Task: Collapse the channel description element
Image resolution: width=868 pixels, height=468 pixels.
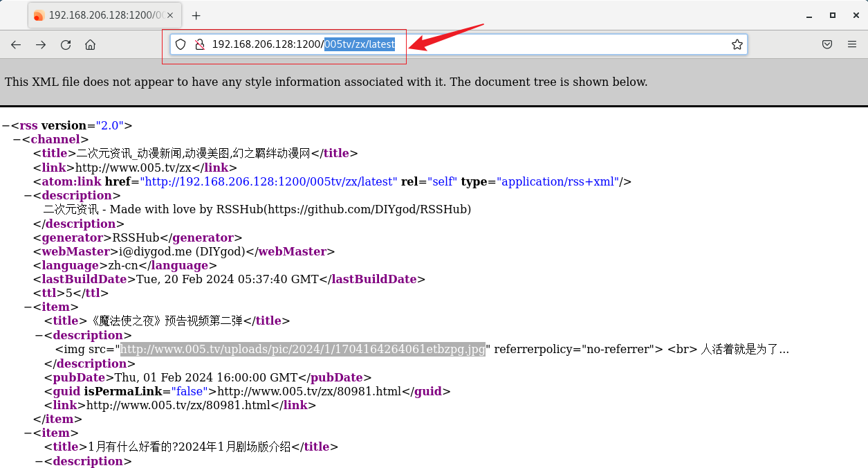Action: coord(28,195)
